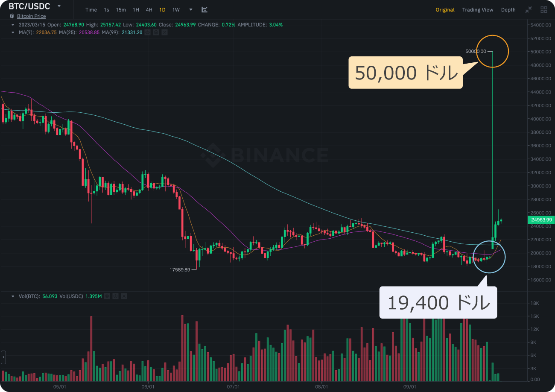Switch to the Depth chart

(508, 9)
